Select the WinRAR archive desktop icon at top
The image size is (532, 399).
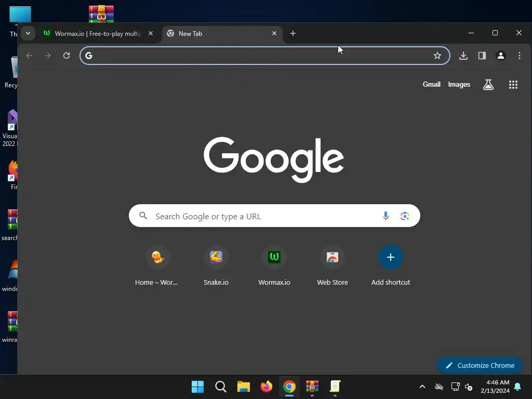coord(101,14)
